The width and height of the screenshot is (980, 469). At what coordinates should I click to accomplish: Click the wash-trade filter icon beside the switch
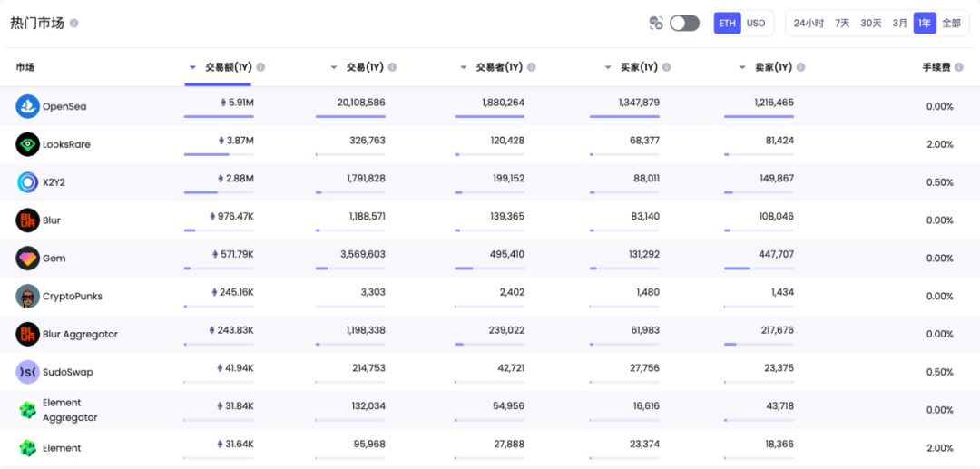point(656,23)
